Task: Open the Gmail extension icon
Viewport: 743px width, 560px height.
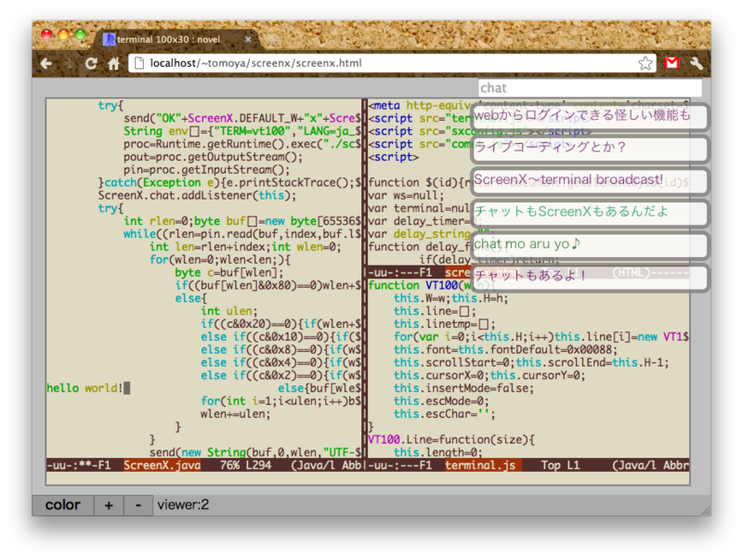Action: tap(671, 62)
